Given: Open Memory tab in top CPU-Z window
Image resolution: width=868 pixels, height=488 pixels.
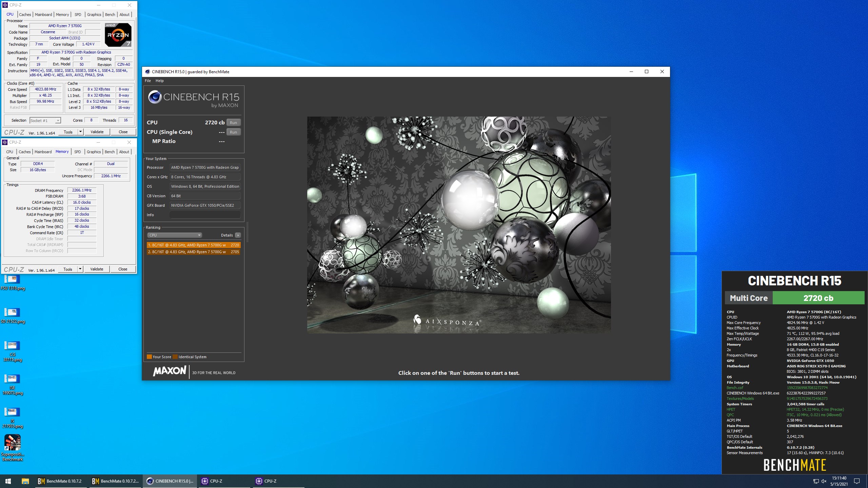Looking at the screenshot, I should point(62,15).
